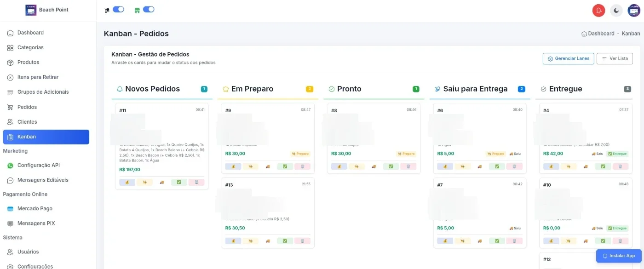Click the Saiu para Entrega lane header
The height and width of the screenshot is (269, 644).
point(475,89)
